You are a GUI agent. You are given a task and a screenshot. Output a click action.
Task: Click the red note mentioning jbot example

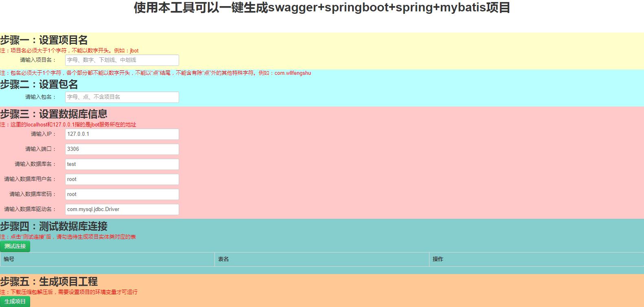pos(69,51)
